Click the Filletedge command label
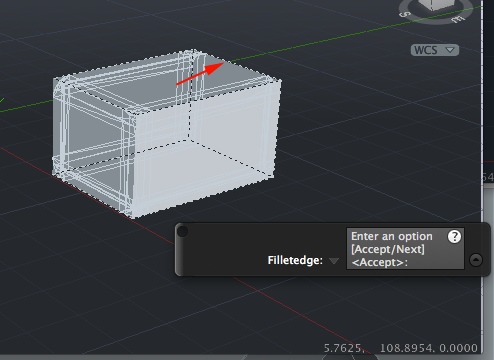Image resolution: width=494 pixels, height=360 pixels. coord(295,260)
